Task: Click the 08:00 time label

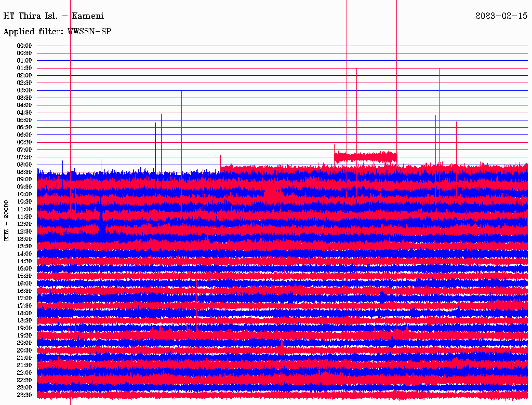Action: 24,165
